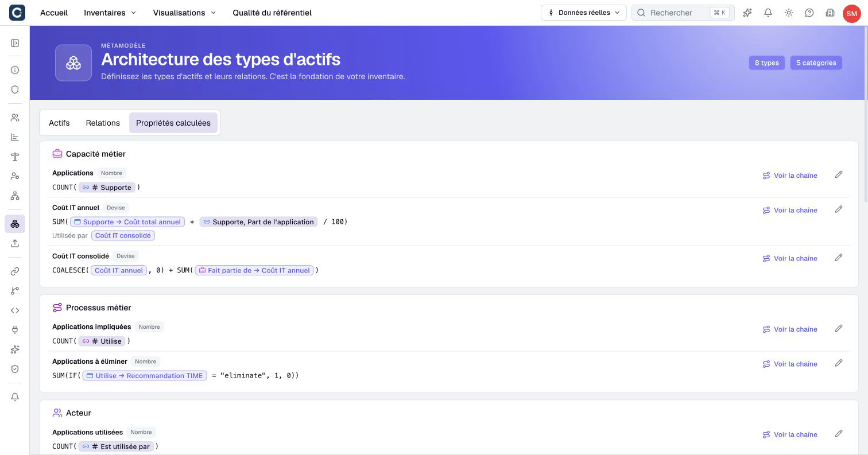The width and height of the screenshot is (868, 455).
Task: Open the shield check sidebar icon
Action: point(15,369)
